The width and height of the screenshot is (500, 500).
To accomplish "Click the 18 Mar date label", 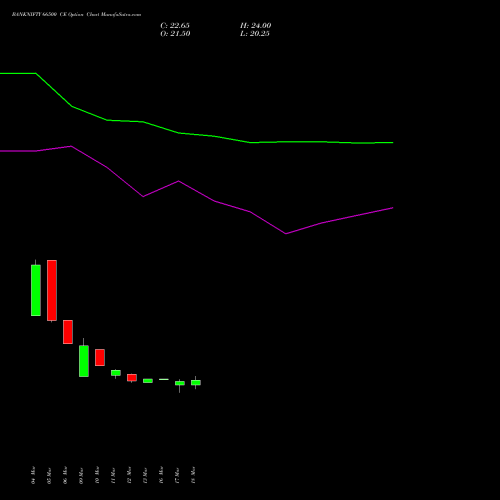I will 193,475.
